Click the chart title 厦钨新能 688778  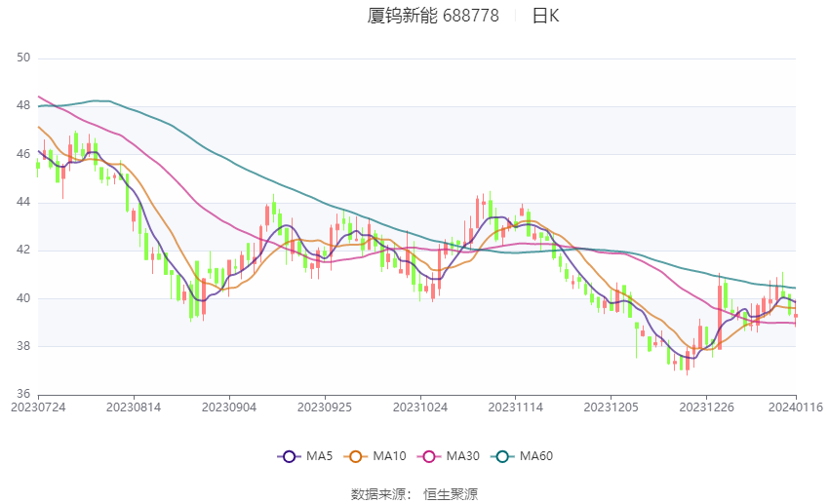coord(433,16)
